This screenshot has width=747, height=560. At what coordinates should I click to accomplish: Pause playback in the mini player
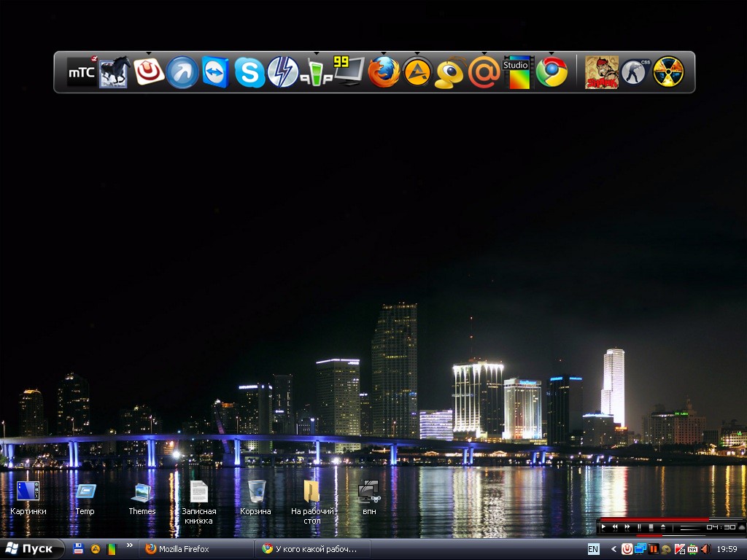tap(639, 527)
